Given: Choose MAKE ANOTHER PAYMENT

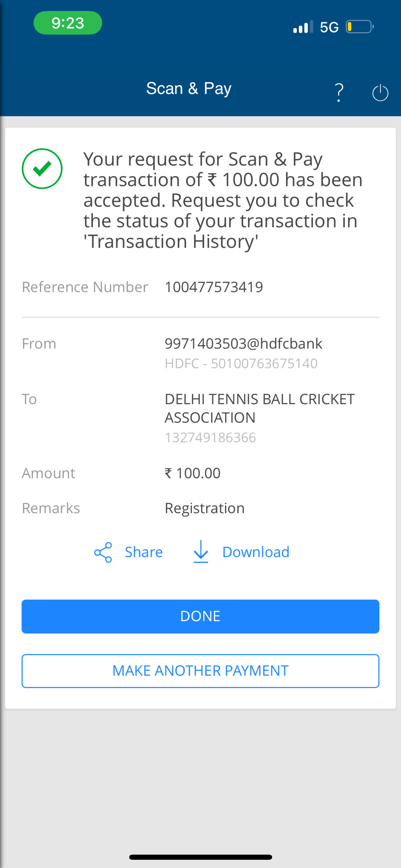Looking at the screenshot, I should 200,671.
